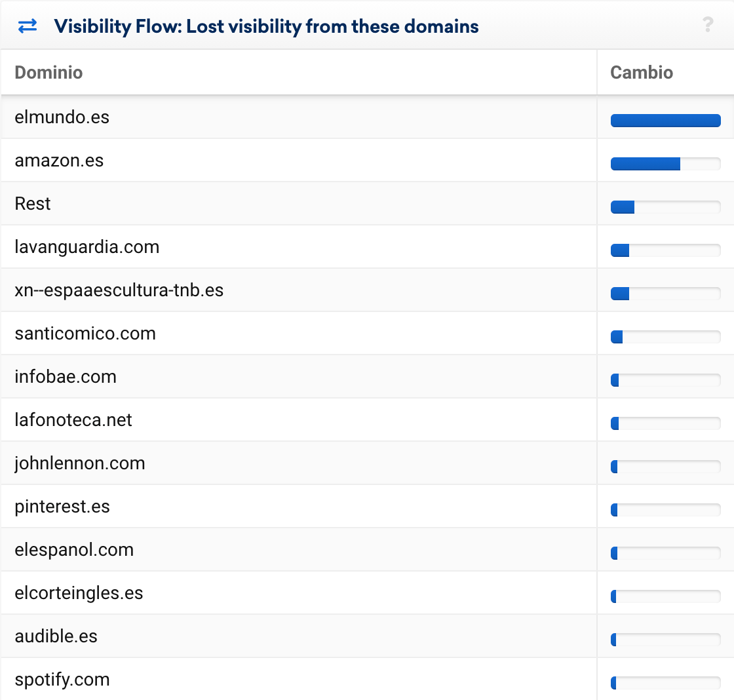Screen dimensions: 734x700
Task: Select the elmundo.es domain row
Action: pyautogui.click(x=62, y=117)
